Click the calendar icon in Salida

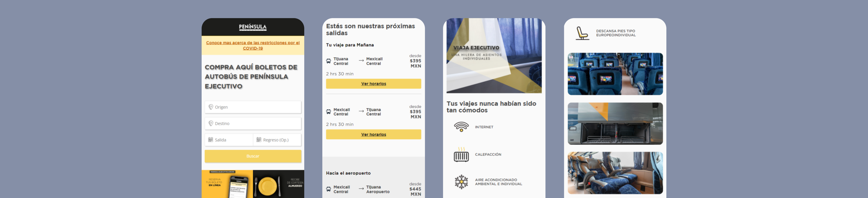coord(211,140)
